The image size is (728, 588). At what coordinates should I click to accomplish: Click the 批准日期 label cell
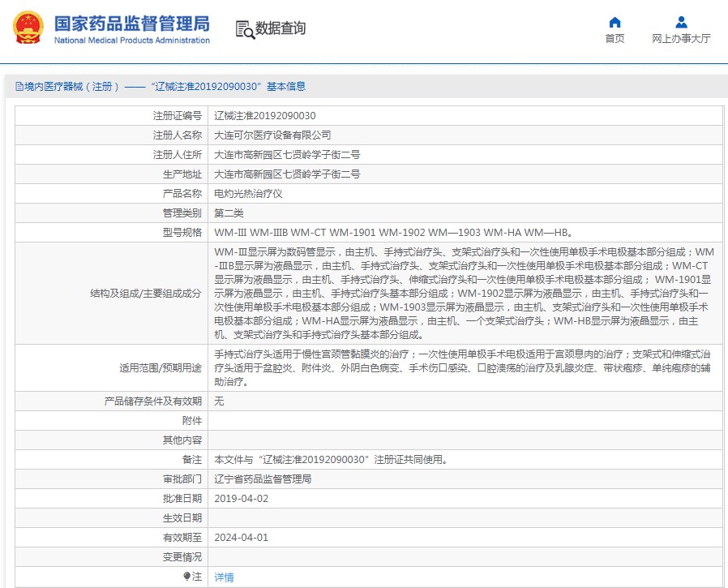(111, 499)
